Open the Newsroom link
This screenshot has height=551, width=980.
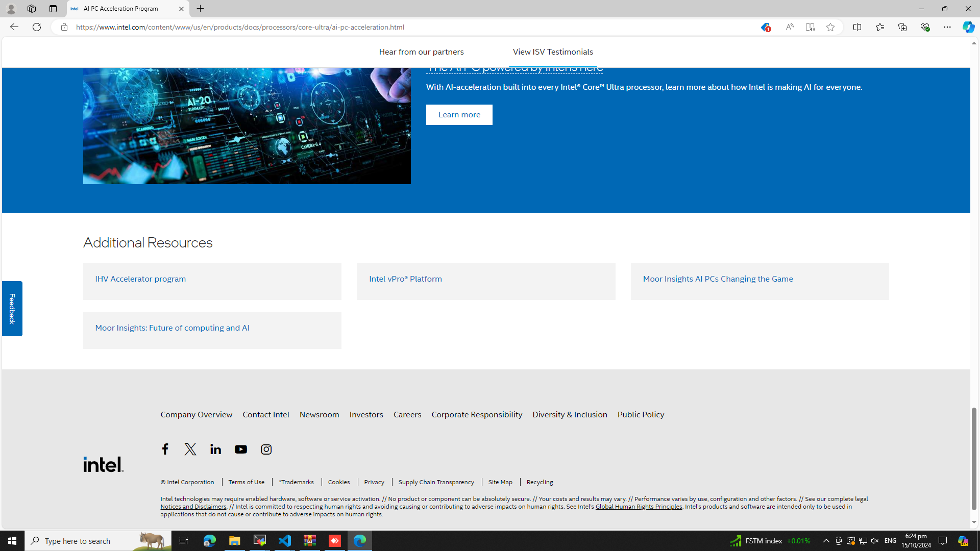pos(319,415)
